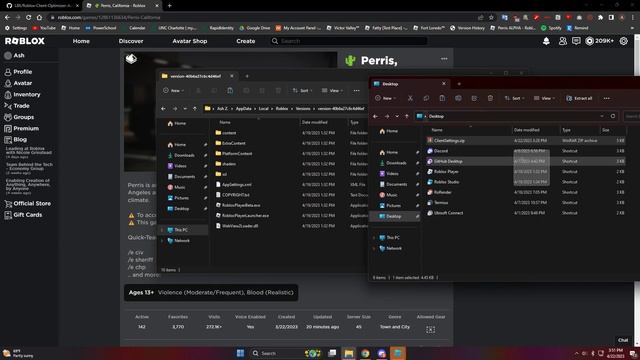Open the Roblox Create nav item
This screenshot has height=360, width=640.
tap(245, 41)
